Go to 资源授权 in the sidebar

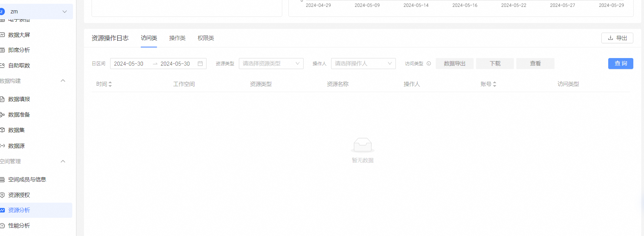(19, 195)
